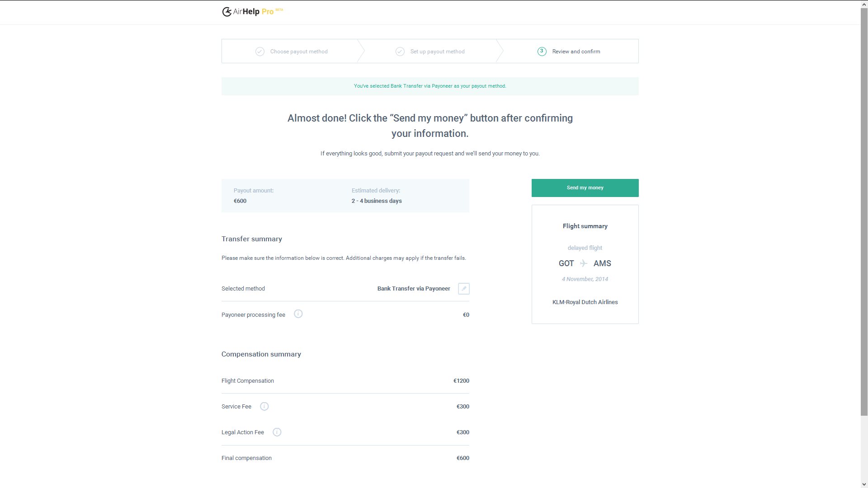Click the step 3 number circle

(x=542, y=52)
